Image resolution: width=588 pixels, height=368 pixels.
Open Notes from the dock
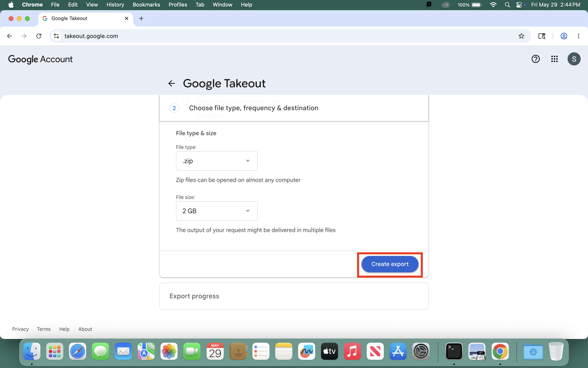point(284,351)
